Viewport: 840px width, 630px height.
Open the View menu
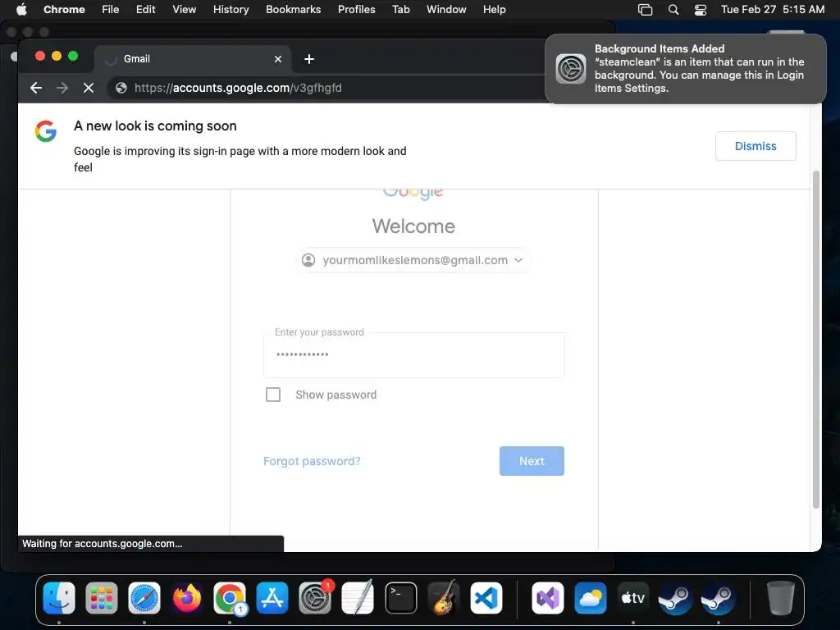[185, 9]
